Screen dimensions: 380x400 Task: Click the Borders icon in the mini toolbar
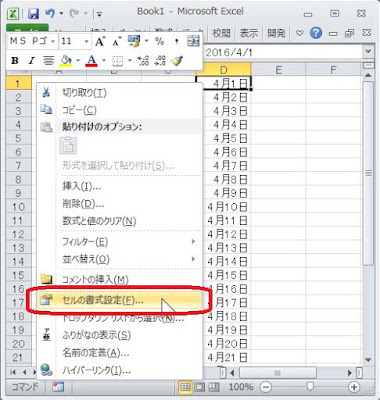click(117, 61)
